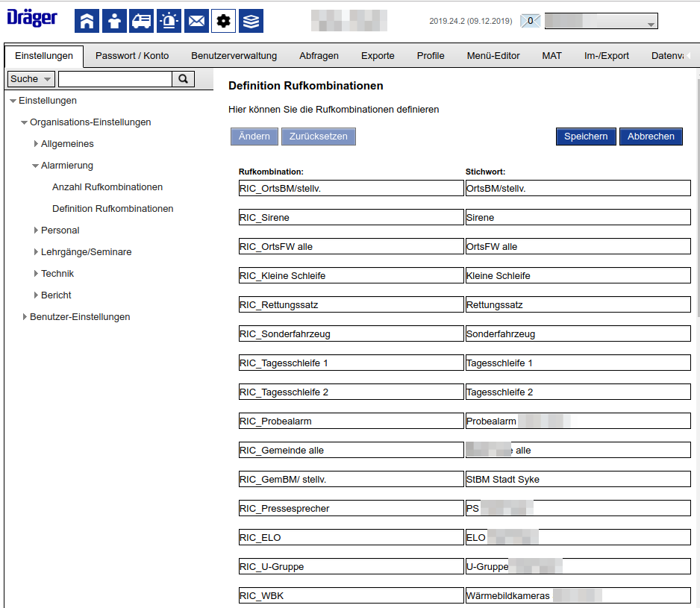Open the Menü-Editor tab
This screenshot has height=608, width=700.
(493, 56)
